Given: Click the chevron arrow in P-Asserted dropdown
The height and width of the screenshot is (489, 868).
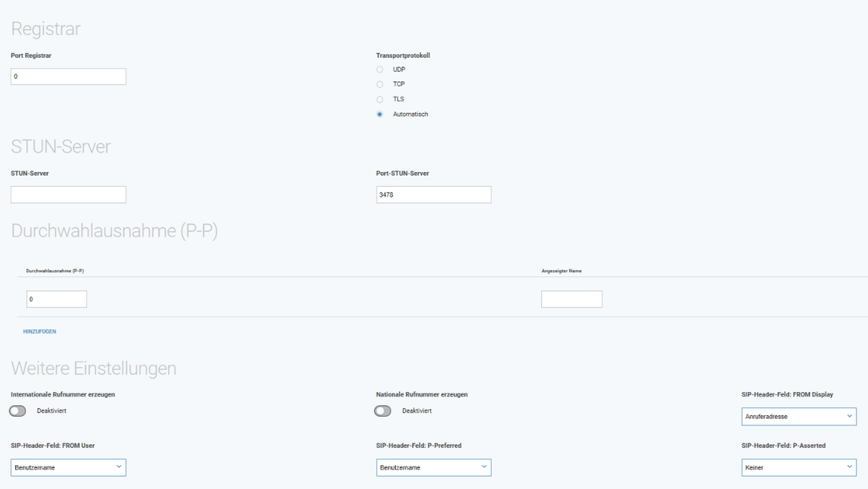Looking at the screenshot, I should [848, 467].
